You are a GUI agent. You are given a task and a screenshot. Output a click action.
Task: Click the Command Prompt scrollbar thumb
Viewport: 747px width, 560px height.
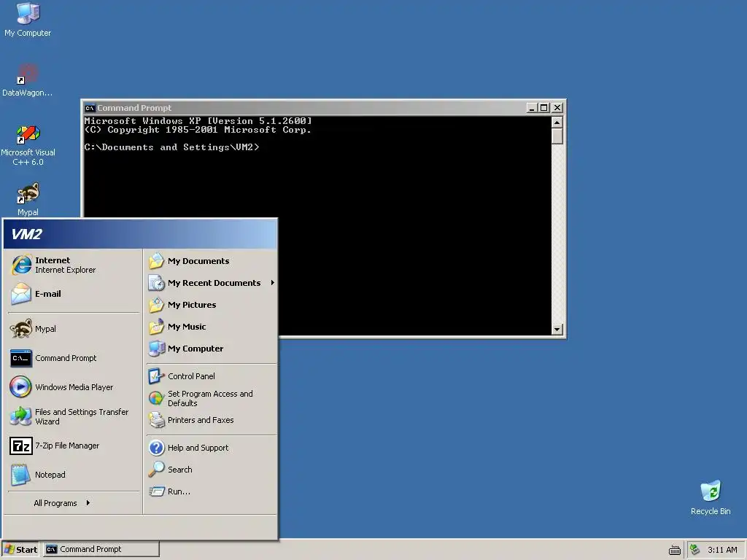(557, 136)
